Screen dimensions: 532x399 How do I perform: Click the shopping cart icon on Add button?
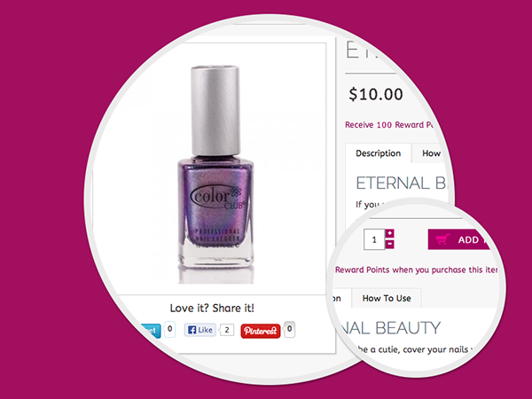(x=442, y=239)
